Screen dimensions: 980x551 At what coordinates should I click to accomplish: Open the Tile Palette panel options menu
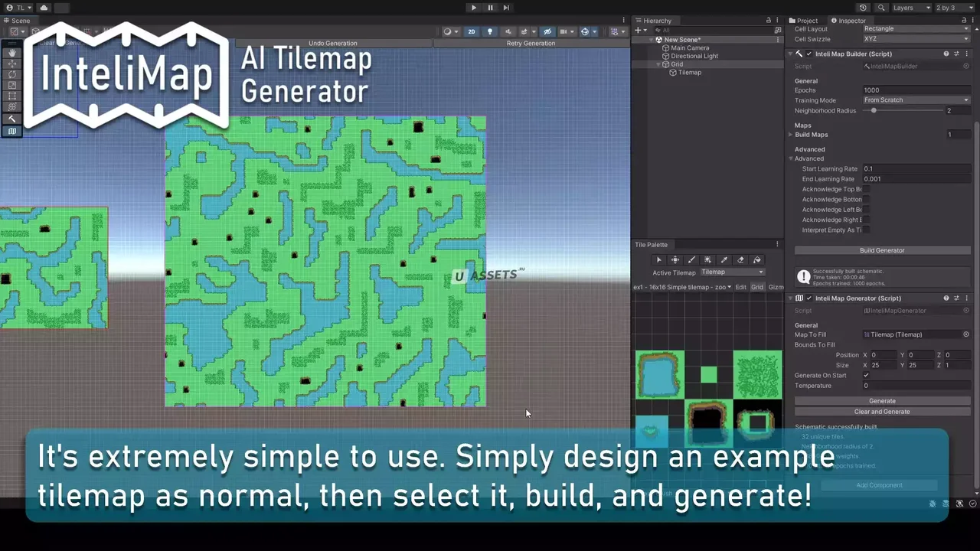777,245
